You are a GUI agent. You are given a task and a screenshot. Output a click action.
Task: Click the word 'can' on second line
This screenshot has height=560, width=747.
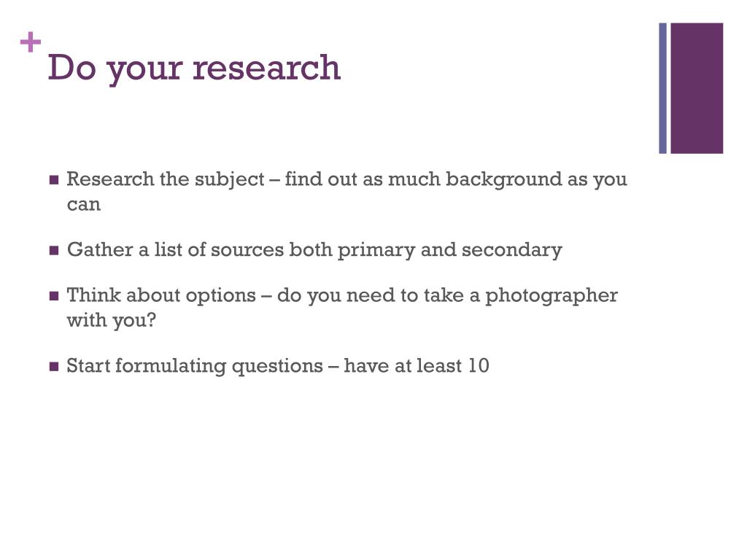click(84, 205)
